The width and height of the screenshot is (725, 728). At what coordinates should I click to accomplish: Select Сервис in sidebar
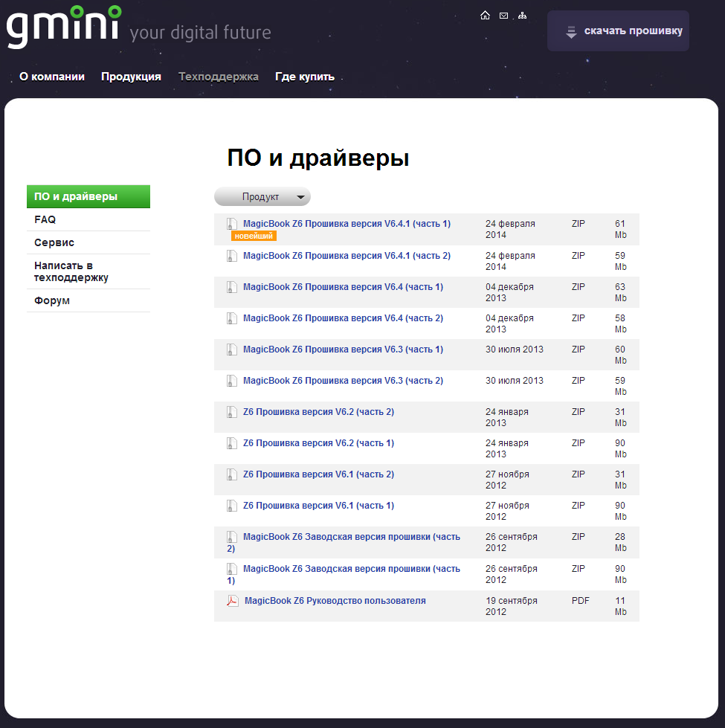pos(88,243)
